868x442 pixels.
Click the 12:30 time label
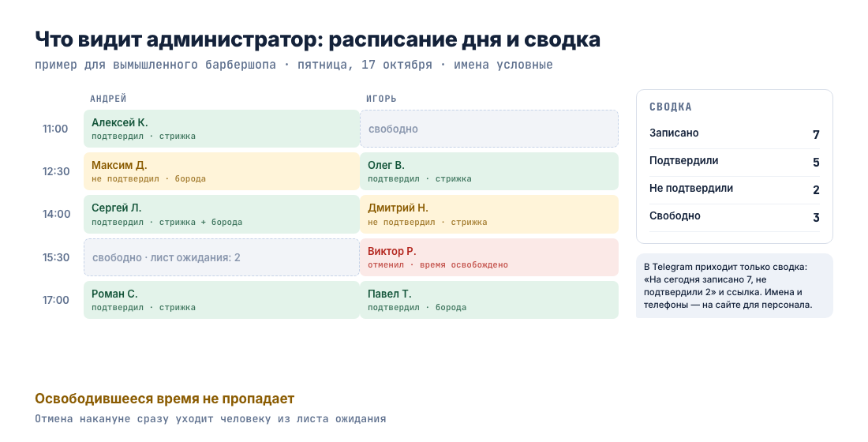point(56,172)
